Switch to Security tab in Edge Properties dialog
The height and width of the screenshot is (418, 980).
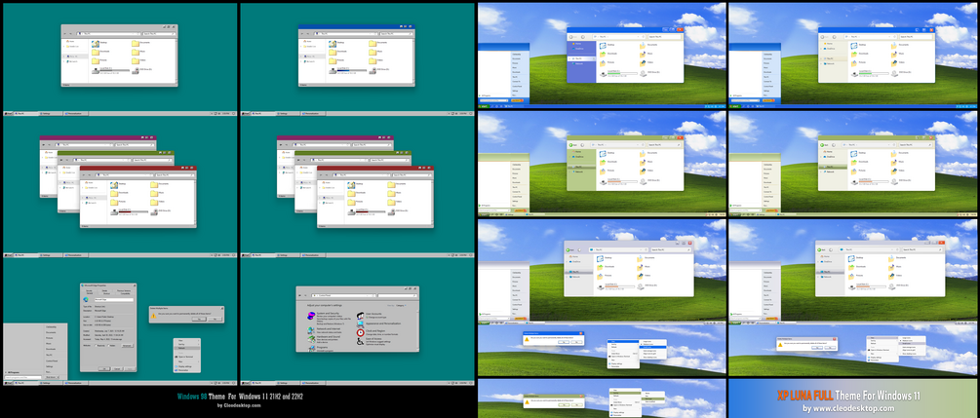click(x=89, y=290)
